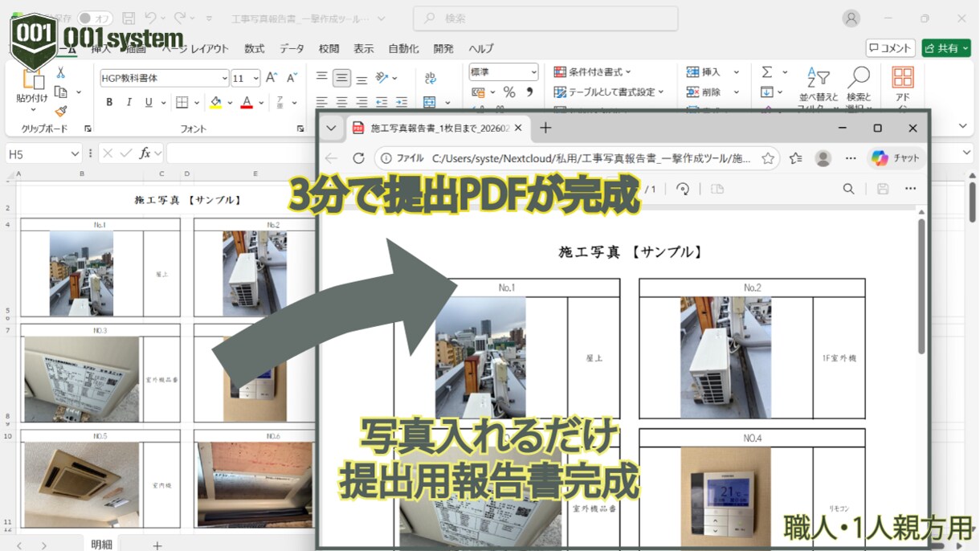Switch to the 表示 ribbon tab
This screenshot has width=980, height=551.
point(364,48)
